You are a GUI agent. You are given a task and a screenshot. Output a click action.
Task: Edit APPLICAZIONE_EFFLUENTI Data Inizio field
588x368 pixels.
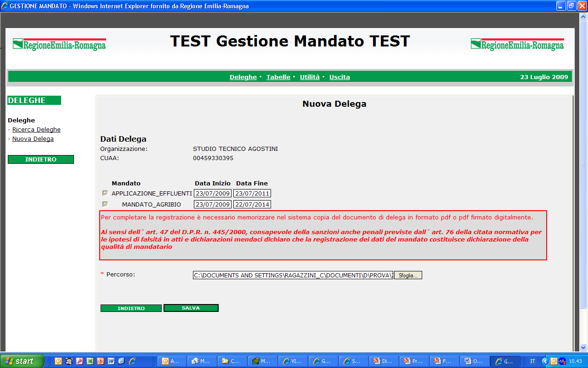point(213,193)
